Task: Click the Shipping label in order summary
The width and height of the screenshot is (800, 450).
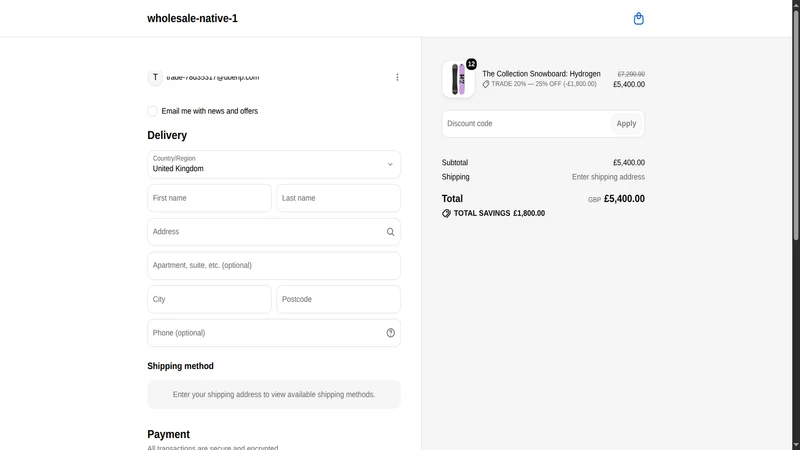Action: [456, 177]
